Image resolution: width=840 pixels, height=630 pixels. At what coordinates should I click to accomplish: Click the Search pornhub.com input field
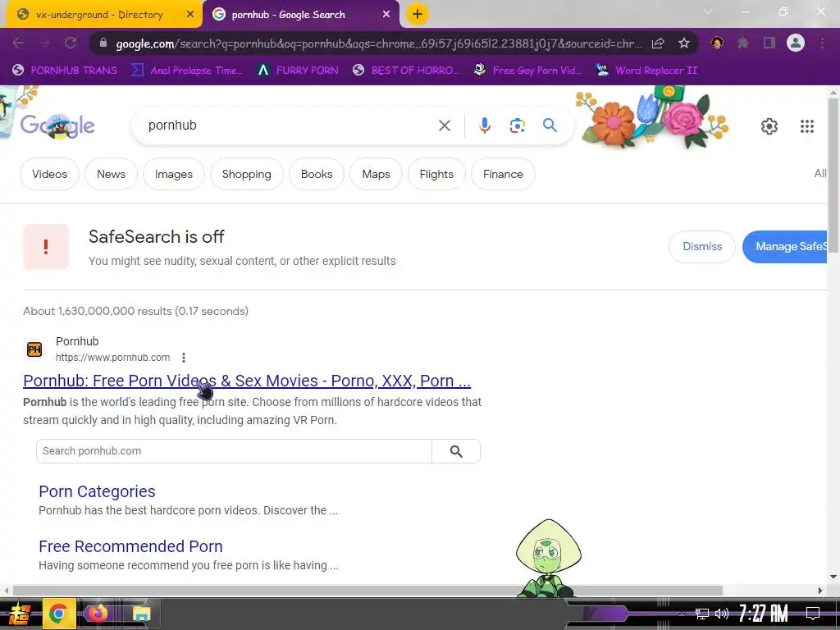coord(234,451)
